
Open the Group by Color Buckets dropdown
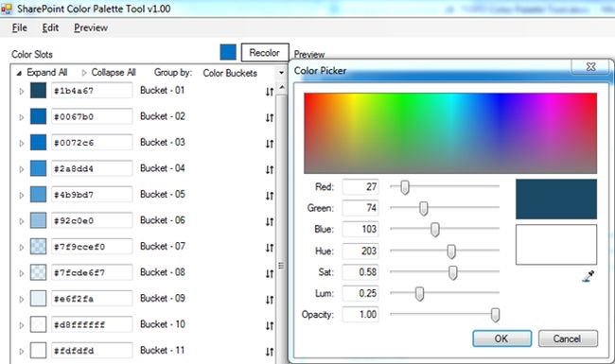coord(281,73)
